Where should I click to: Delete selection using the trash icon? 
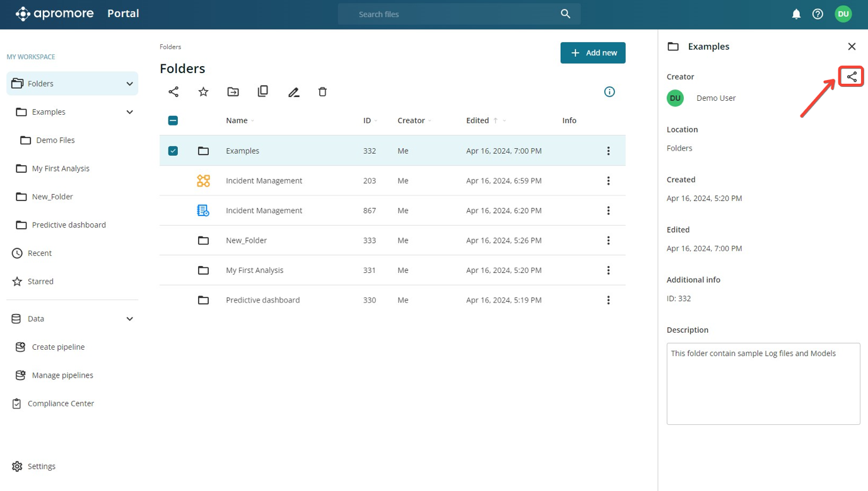click(x=322, y=92)
